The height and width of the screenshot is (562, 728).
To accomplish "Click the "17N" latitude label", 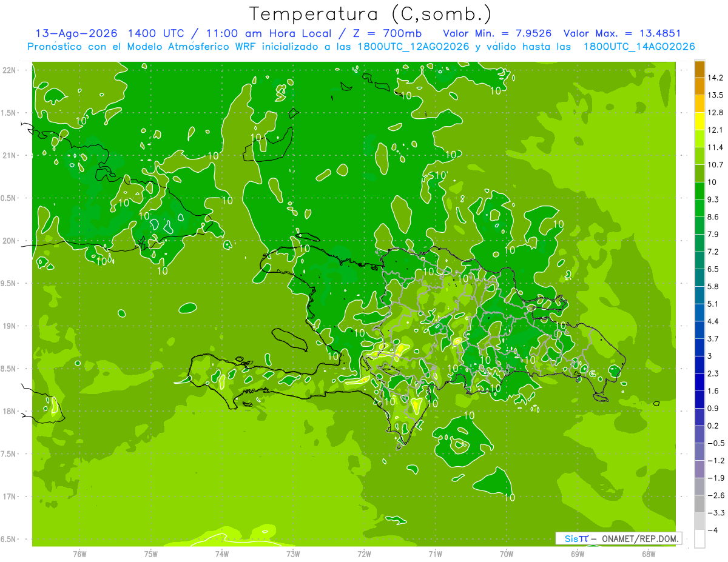I will point(10,497).
